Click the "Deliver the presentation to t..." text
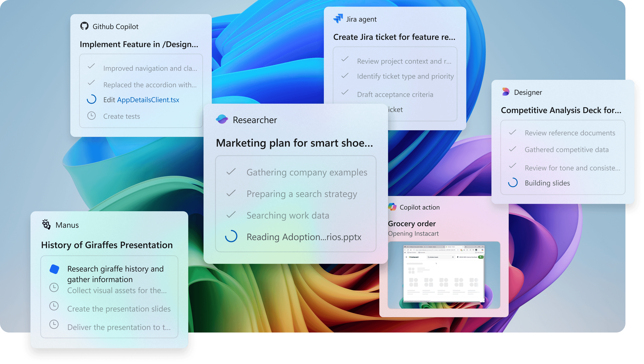 pos(119,327)
